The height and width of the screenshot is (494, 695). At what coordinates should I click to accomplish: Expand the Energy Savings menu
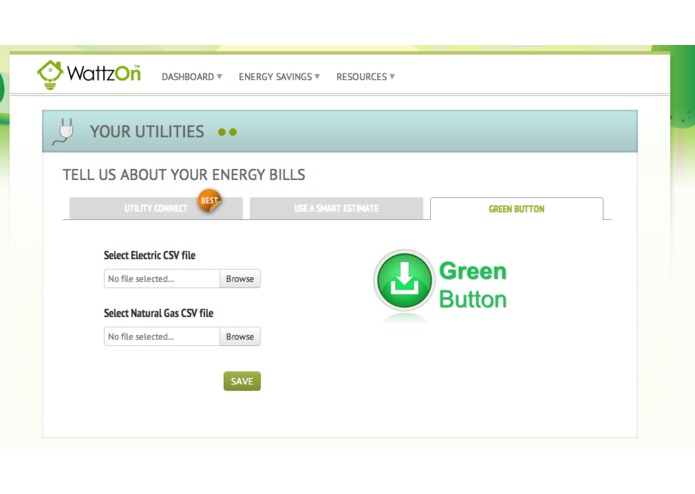(279, 77)
